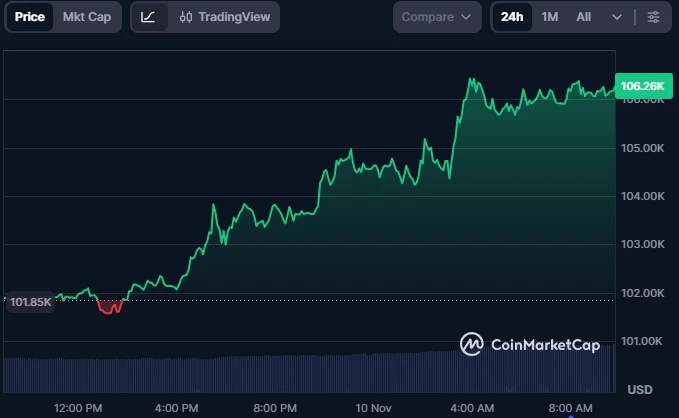Click the CoinMarketCap logo icon
This screenshot has width=679, height=418.
[x=472, y=344]
